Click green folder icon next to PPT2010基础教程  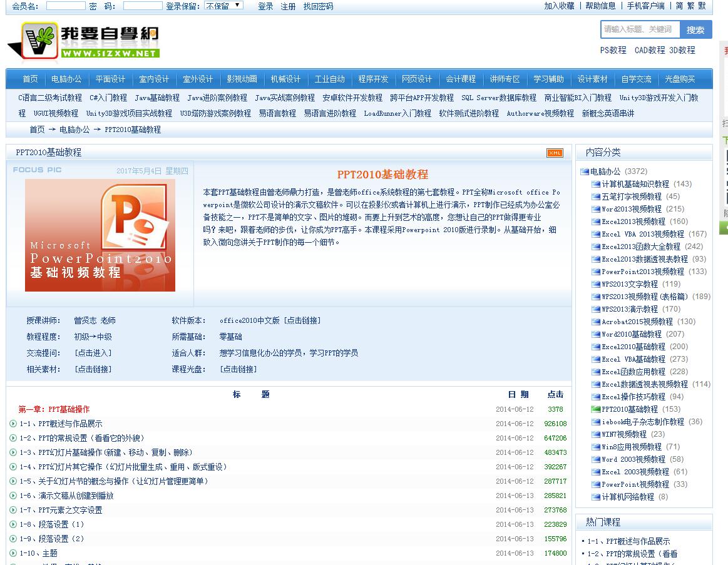[x=596, y=409]
